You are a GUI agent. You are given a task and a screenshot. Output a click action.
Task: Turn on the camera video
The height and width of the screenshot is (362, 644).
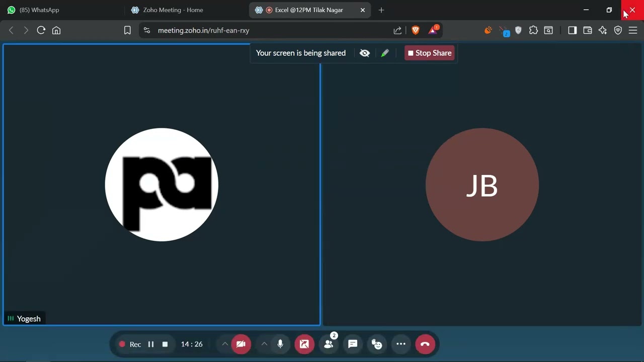[x=240, y=344]
